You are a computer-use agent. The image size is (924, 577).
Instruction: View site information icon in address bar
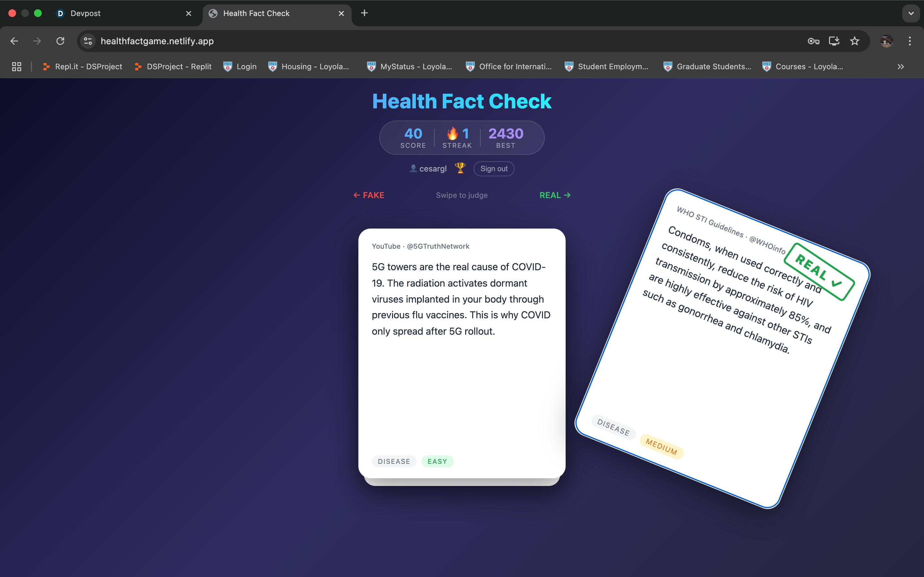[88, 41]
